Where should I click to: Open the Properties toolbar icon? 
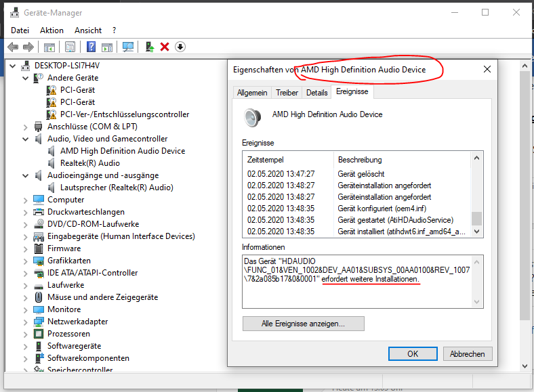(70, 47)
